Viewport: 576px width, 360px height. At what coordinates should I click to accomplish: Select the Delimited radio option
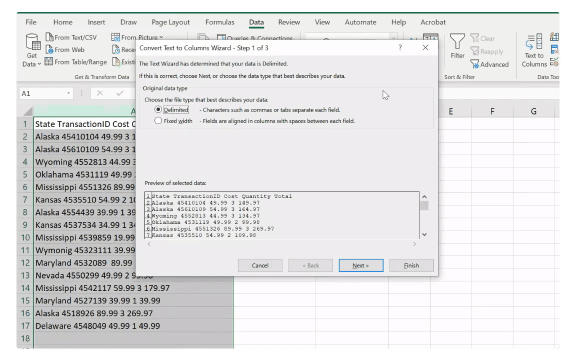(158, 109)
